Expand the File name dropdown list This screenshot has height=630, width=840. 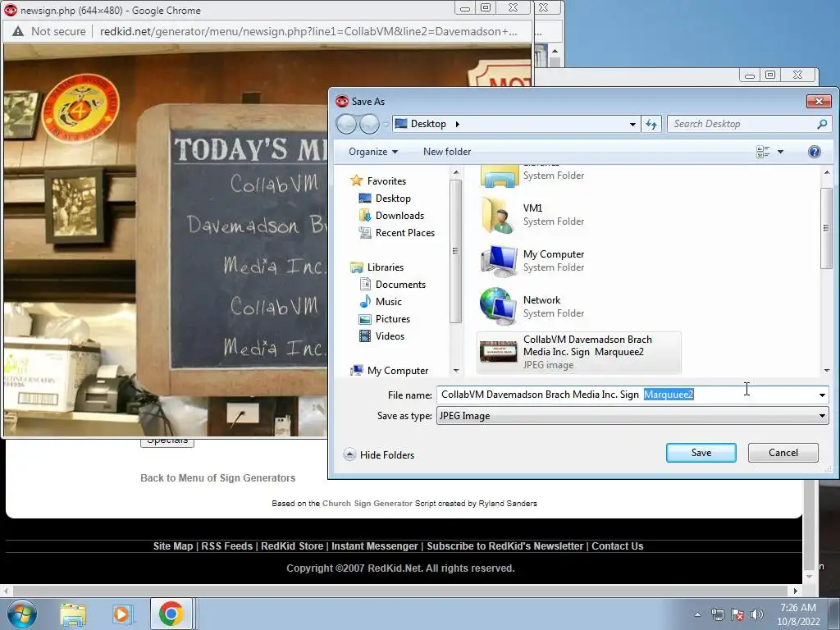tap(822, 395)
